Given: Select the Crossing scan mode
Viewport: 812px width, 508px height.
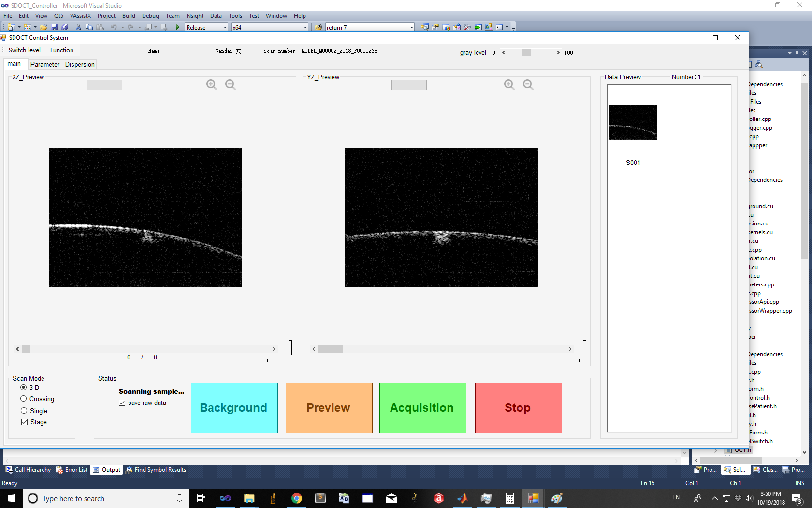Looking at the screenshot, I should (24, 399).
